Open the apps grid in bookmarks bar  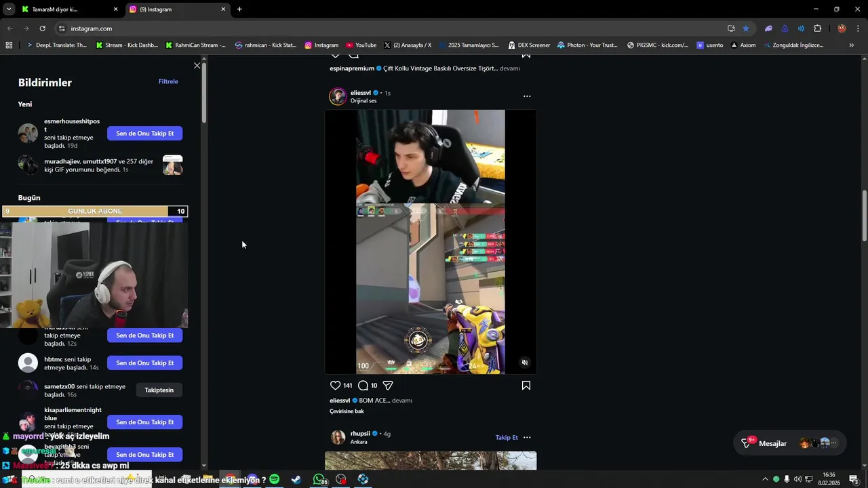[9, 45]
